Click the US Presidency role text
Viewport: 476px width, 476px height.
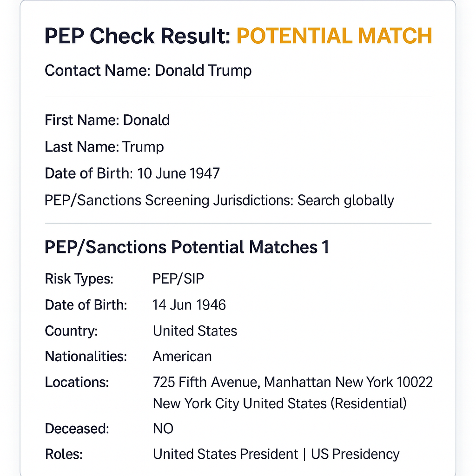[x=355, y=454]
